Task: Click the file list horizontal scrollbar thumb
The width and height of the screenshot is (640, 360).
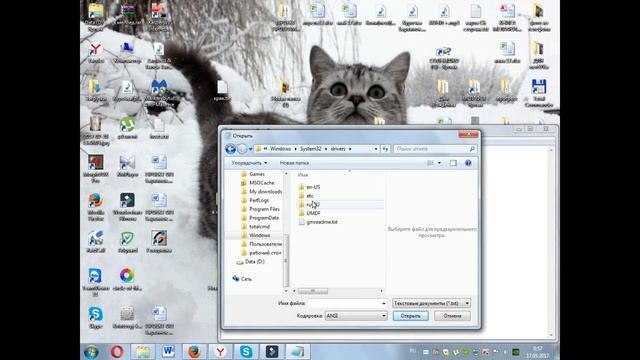Action: click(313, 291)
